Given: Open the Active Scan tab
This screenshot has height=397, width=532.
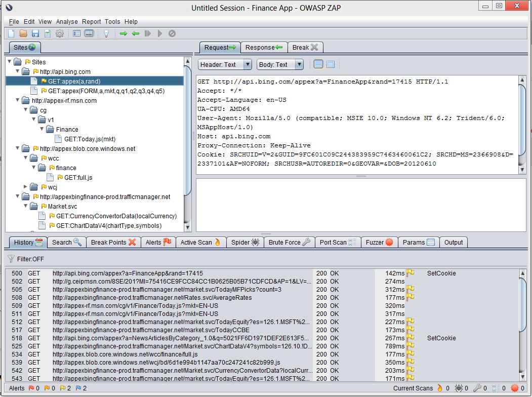Looking at the screenshot, I should pyautogui.click(x=201, y=242).
